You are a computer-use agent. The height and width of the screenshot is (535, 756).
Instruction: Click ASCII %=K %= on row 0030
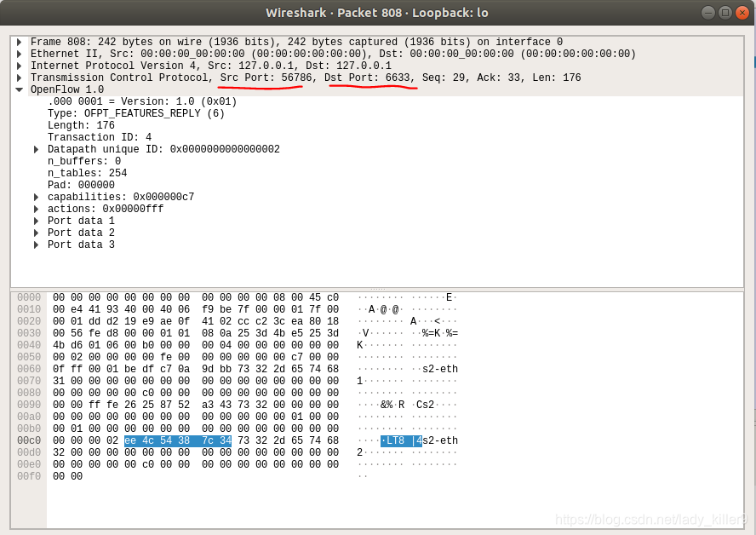pos(439,333)
